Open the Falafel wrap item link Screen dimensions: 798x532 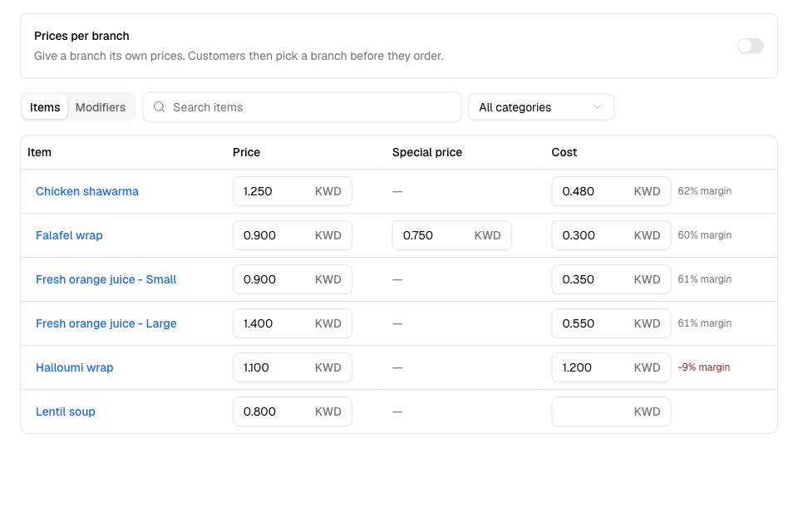[x=69, y=235]
